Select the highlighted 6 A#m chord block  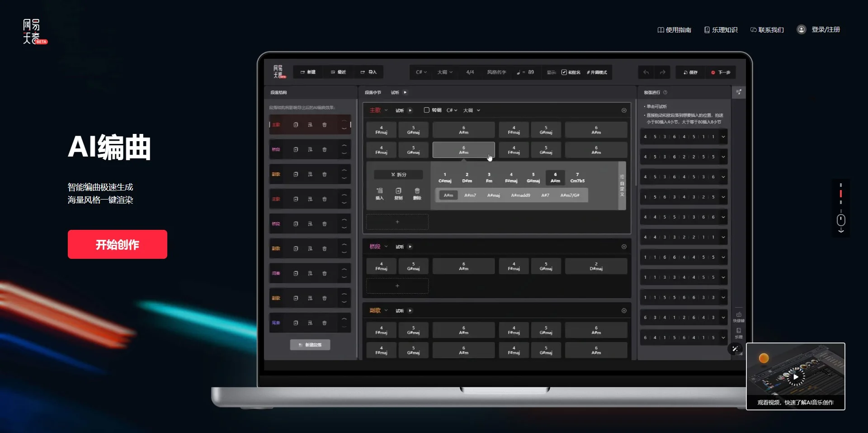click(463, 150)
